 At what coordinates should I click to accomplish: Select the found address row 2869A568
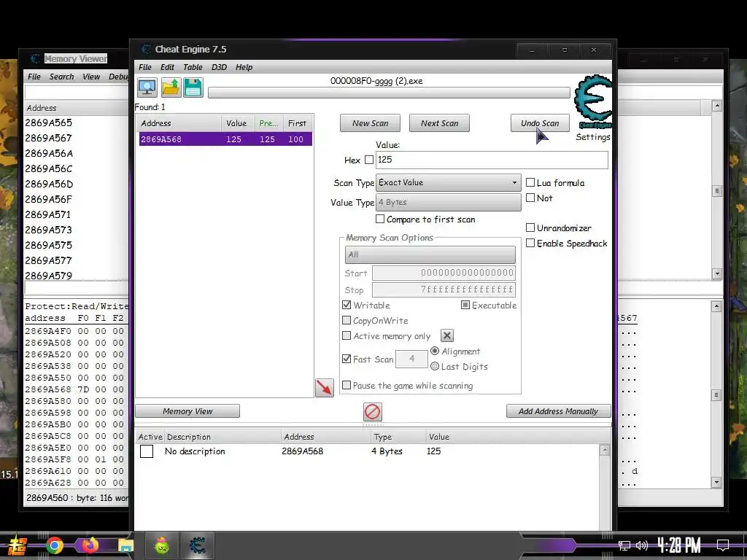(225, 139)
